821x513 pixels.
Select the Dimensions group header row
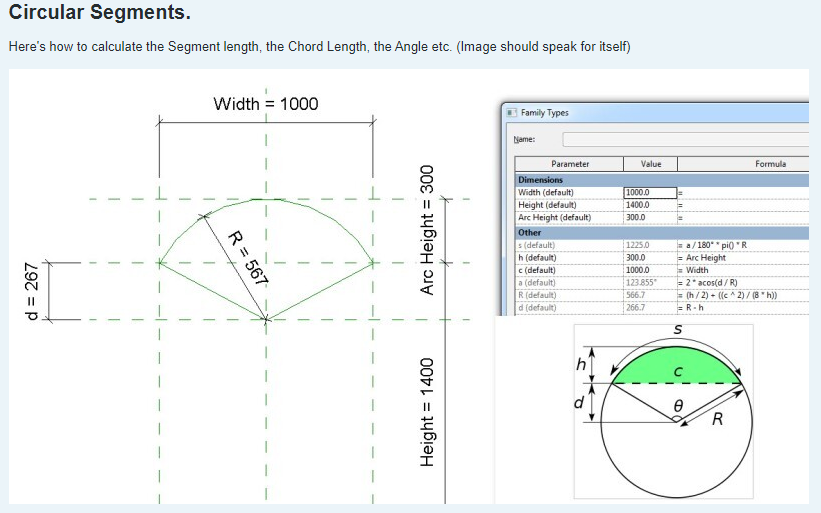pyautogui.click(x=662, y=180)
